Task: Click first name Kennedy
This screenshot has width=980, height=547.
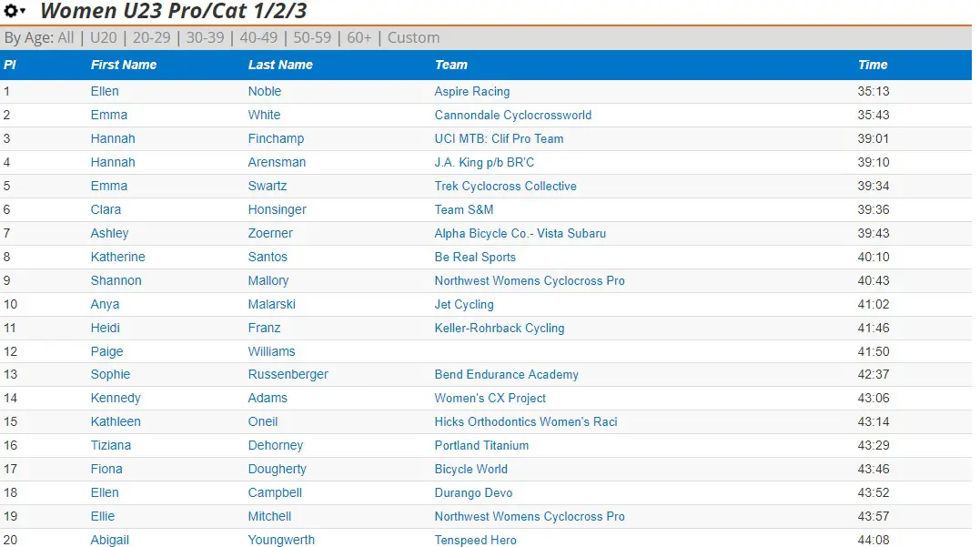Action: 116,399
